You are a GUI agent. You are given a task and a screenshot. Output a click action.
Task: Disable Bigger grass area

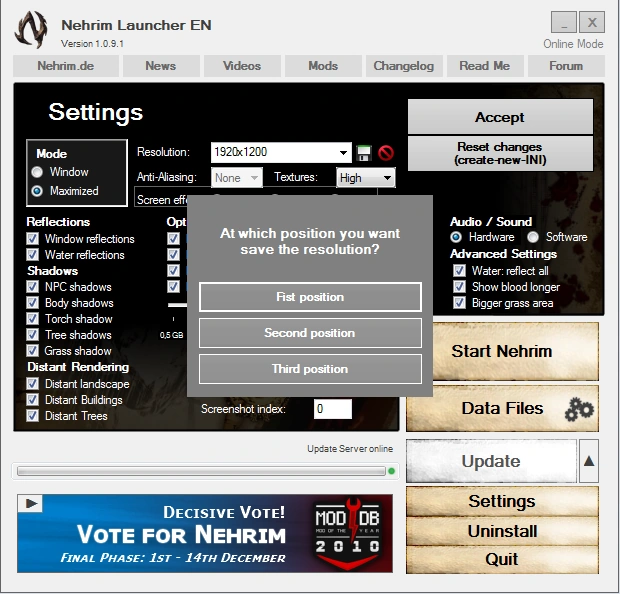[459, 303]
